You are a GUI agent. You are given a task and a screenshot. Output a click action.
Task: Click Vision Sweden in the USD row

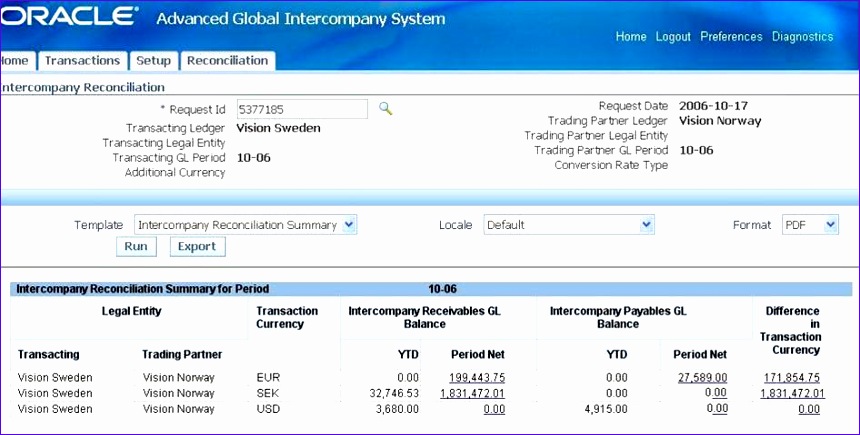(x=55, y=409)
